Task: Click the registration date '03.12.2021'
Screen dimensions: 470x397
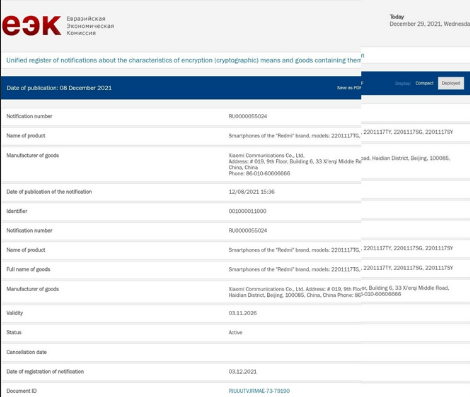Action: 243,371
